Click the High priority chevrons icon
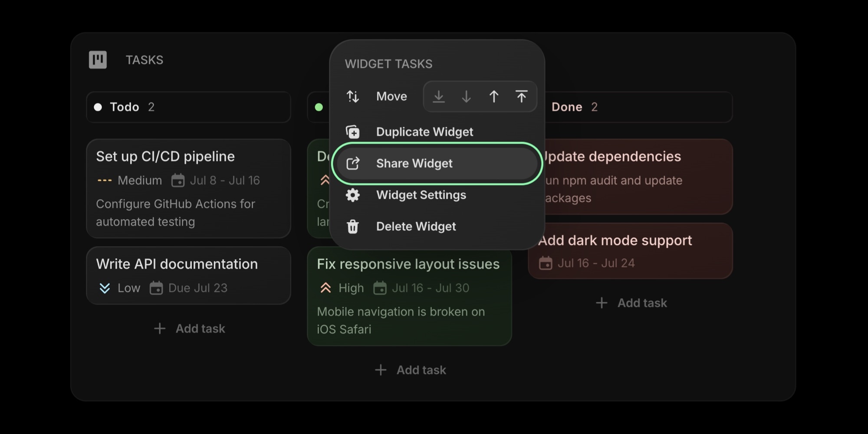 pos(325,288)
